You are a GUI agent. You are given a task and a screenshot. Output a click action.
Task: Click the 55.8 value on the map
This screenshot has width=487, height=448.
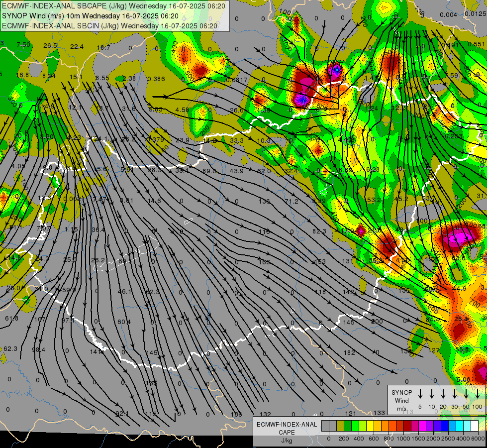462,349
